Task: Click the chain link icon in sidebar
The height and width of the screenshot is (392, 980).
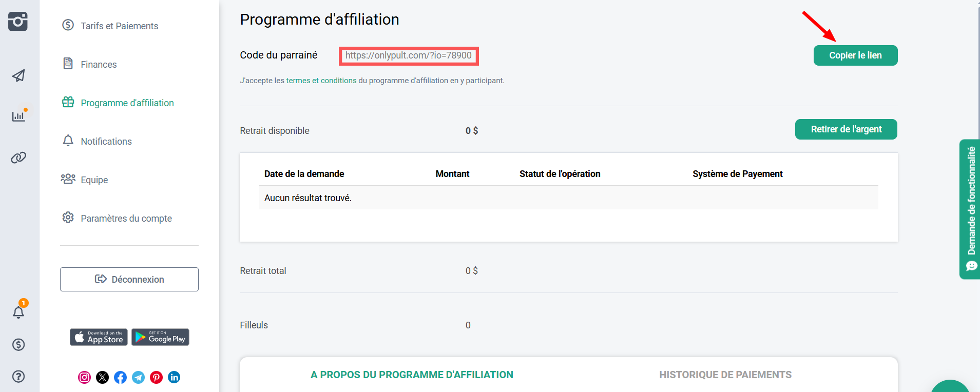Action: point(18,158)
